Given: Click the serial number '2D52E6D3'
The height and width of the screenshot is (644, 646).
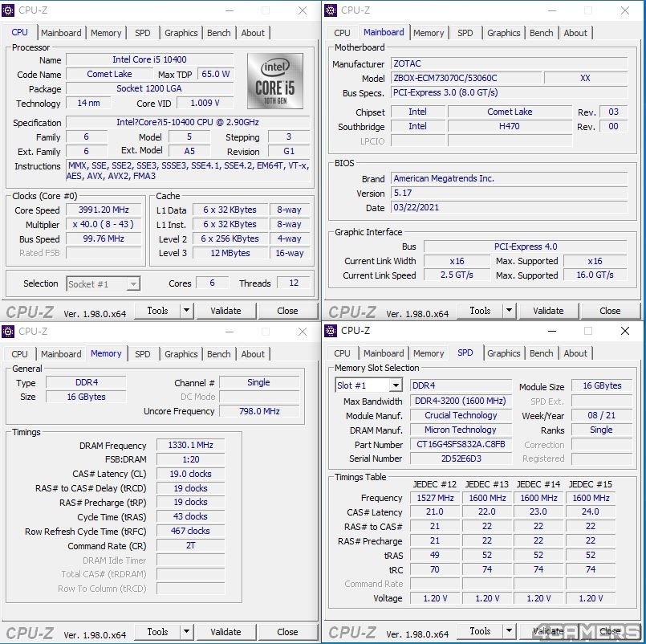Looking at the screenshot, I should coord(461,459).
